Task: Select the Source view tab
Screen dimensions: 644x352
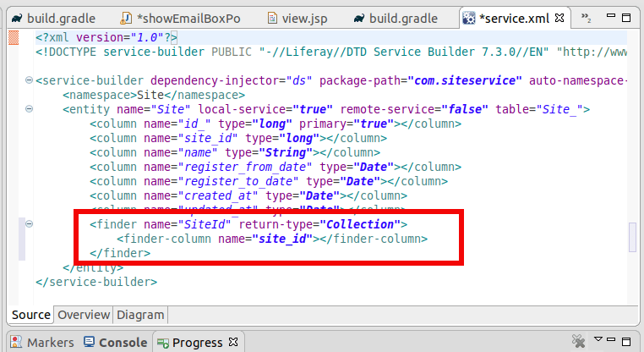Action: tap(32, 315)
